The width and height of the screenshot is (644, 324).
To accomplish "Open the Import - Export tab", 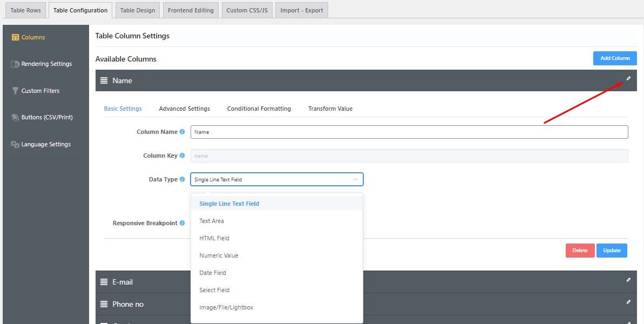I will [x=302, y=10].
